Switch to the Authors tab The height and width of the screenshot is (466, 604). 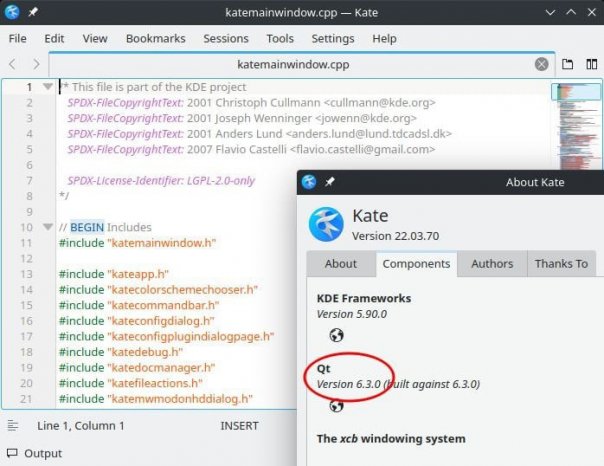click(492, 264)
